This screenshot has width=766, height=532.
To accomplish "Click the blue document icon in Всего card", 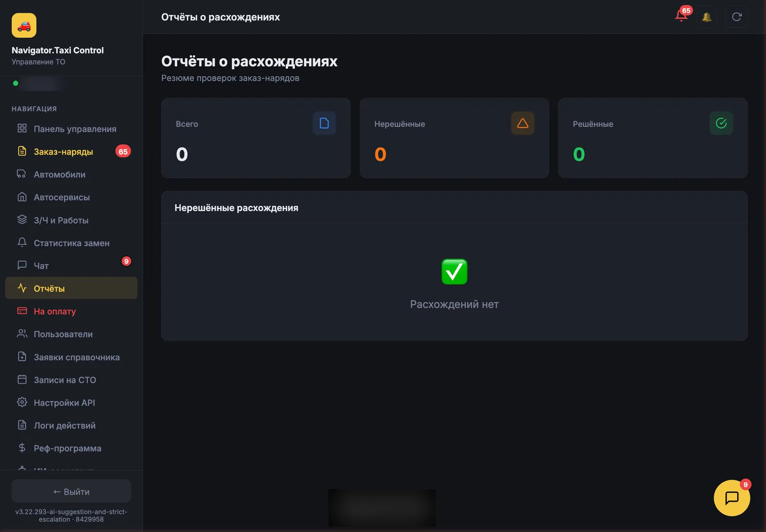I will tap(324, 123).
